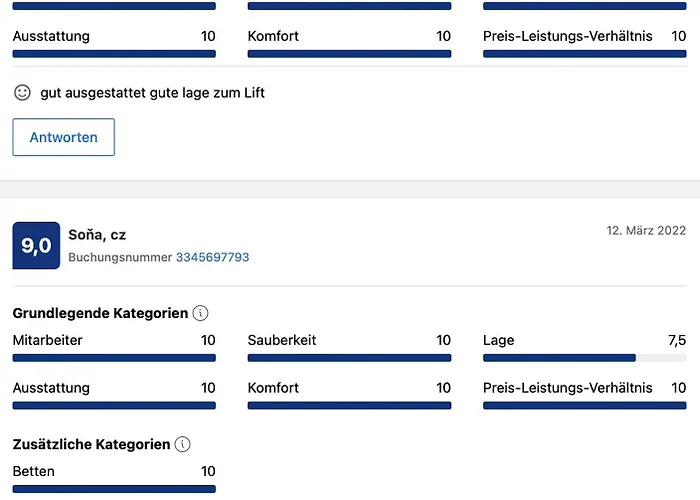Click the Mitarbeiter rating bar
The width and height of the screenshot is (700, 500).
pos(114,357)
